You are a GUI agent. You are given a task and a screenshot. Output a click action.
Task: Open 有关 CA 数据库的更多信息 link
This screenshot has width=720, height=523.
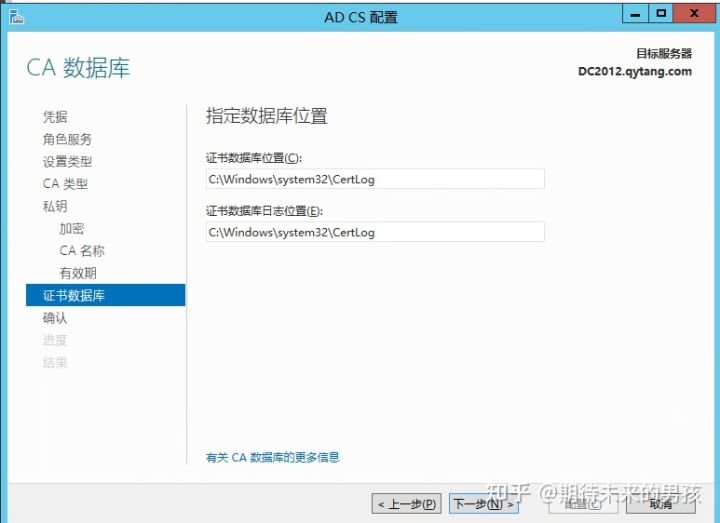273,457
